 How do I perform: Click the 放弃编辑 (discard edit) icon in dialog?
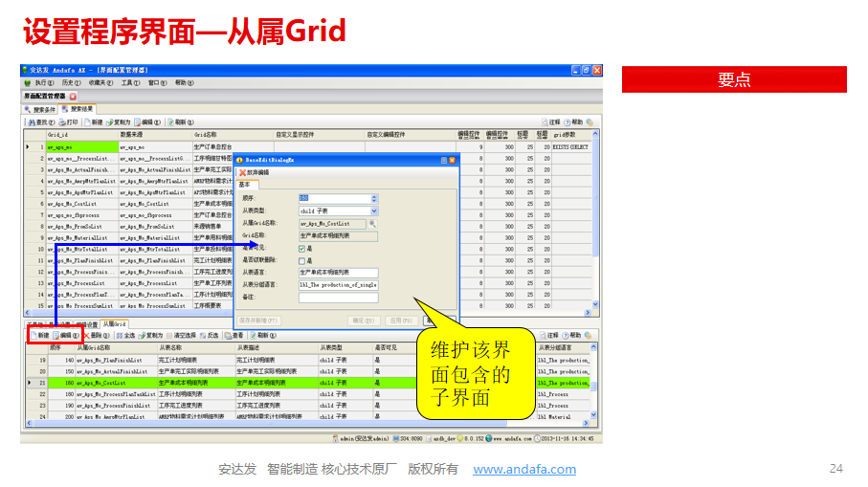pos(241,172)
